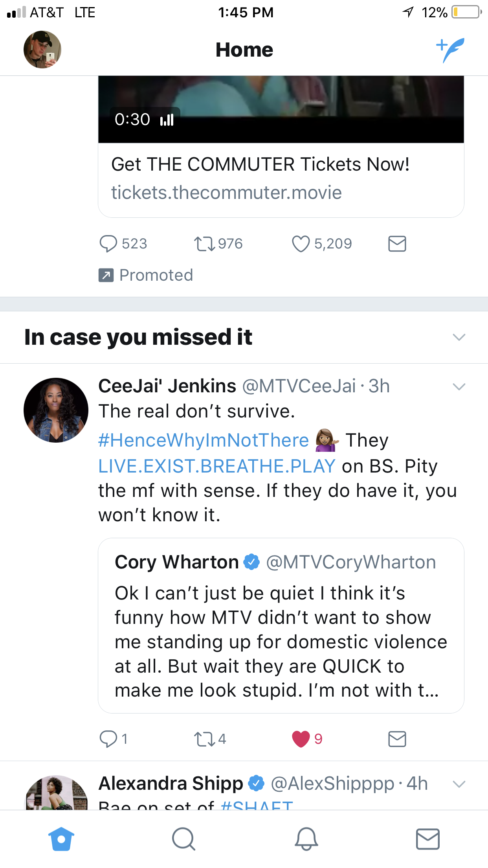Image resolution: width=488 pixels, height=868 pixels.
Task: Open the #HenceWhyImNotThere hashtag
Action: [x=204, y=440]
